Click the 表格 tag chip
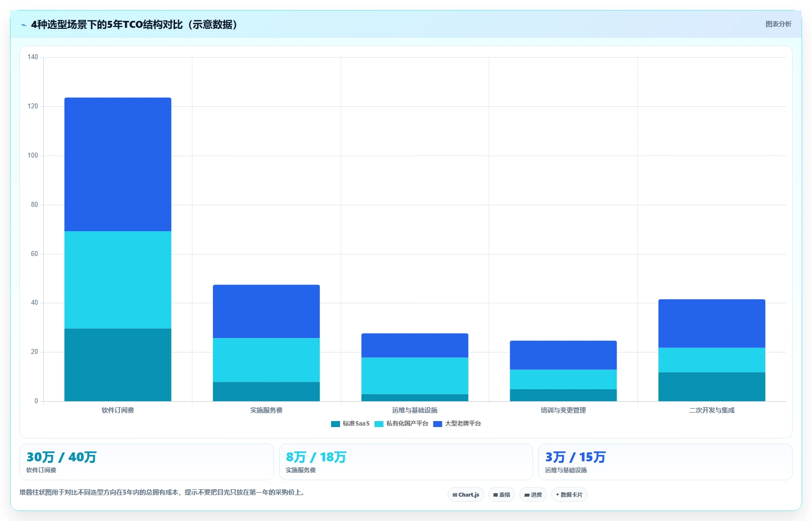812x521 pixels. pyautogui.click(x=502, y=495)
